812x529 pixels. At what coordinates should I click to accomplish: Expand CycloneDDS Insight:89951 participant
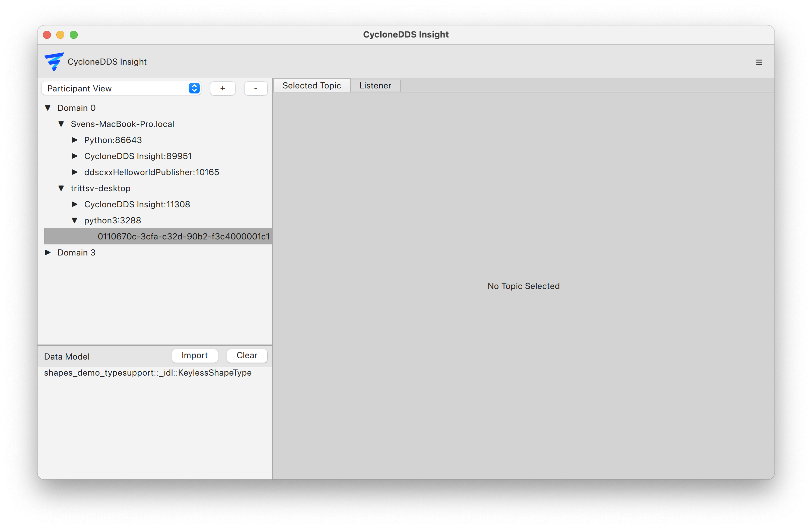click(x=75, y=156)
